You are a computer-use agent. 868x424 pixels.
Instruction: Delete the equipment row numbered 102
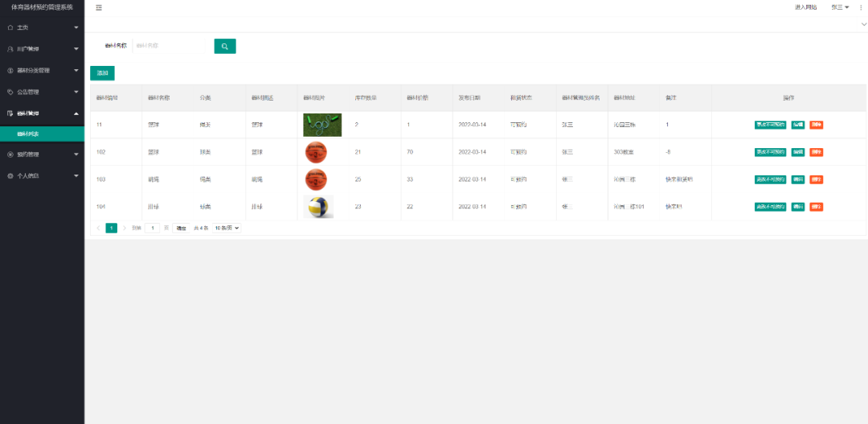816,152
